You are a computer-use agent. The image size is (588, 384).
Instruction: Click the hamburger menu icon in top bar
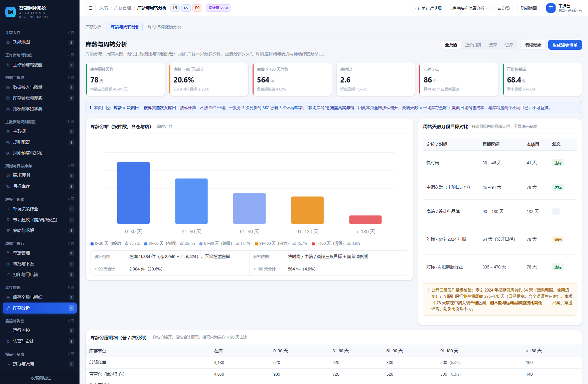[90, 8]
